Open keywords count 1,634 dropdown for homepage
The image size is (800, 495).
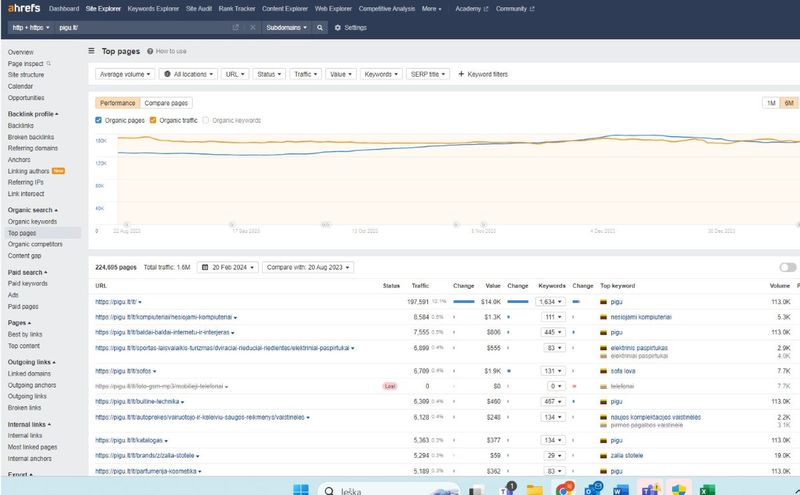coord(550,302)
